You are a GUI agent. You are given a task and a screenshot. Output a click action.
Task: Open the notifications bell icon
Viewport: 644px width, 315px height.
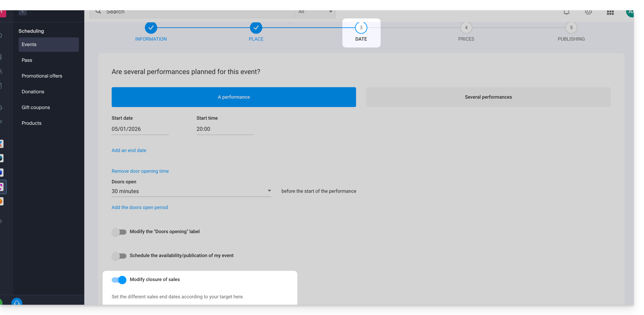[566, 12]
